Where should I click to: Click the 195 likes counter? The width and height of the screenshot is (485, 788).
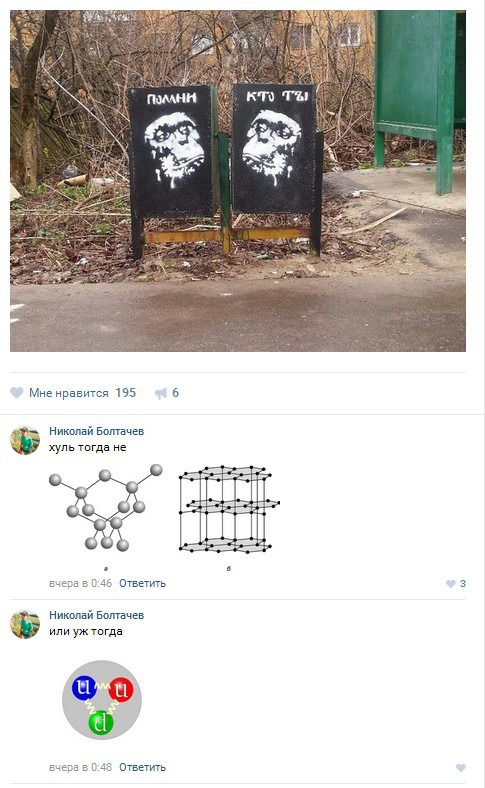[126, 393]
